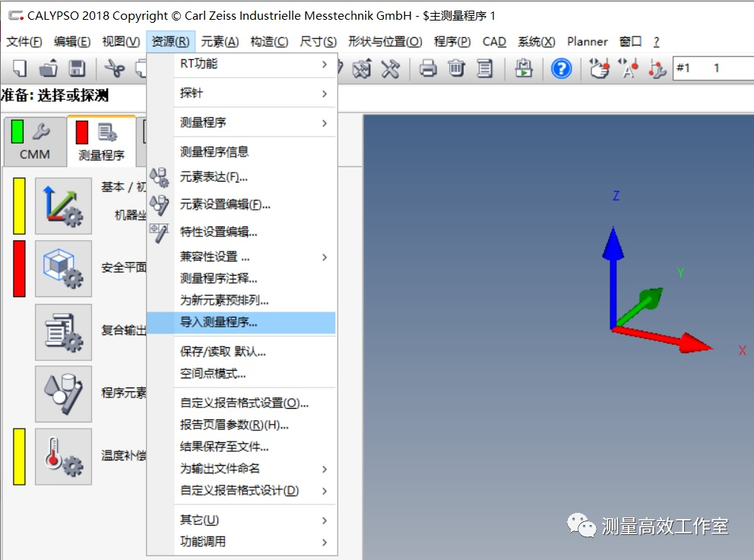Image resolution: width=754 pixels, height=560 pixels.
Task: Click the blue help question mark icon
Action: click(561, 68)
